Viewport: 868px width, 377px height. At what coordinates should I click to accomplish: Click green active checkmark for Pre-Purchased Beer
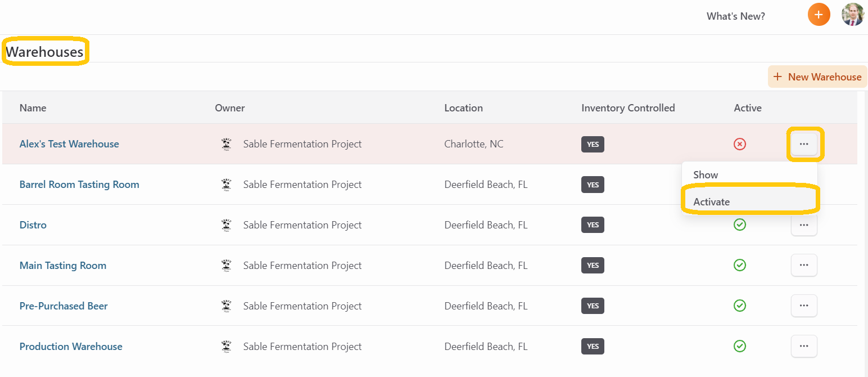(x=740, y=306)
